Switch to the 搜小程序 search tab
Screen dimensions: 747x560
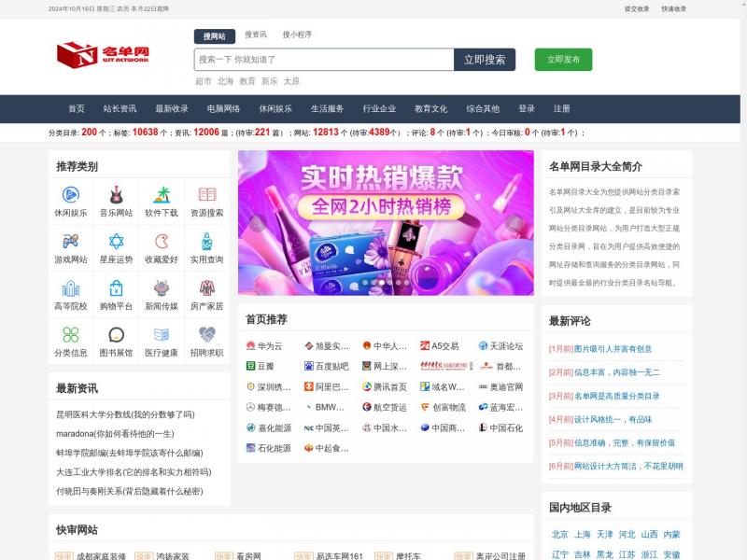[x=297, y=35]
